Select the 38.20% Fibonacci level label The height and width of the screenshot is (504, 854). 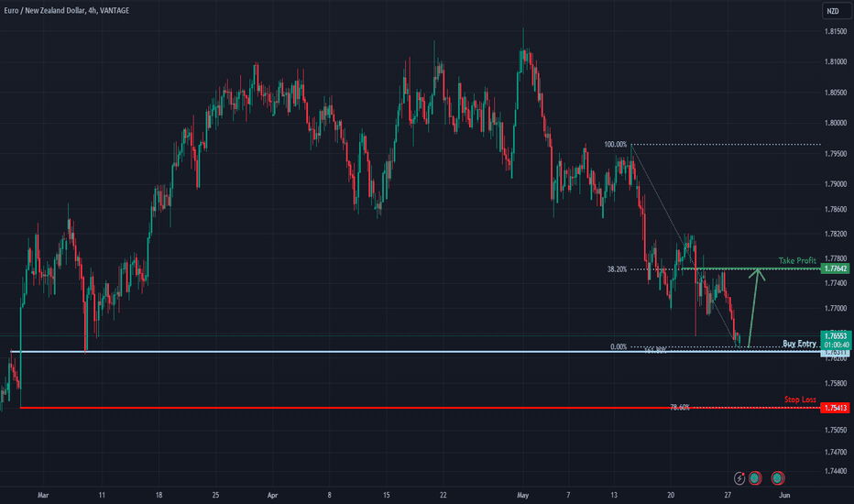[617, 269]
